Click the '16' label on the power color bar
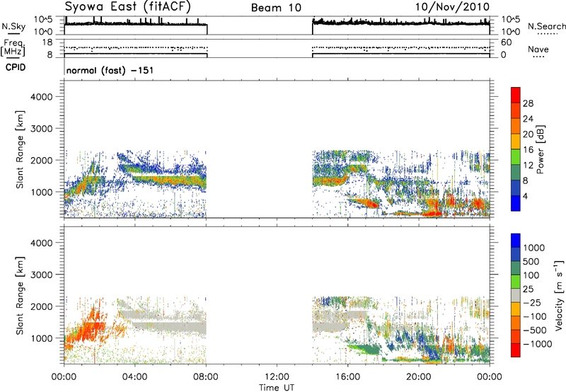Screen dimensions: 566x392 [x=528, y=150]
